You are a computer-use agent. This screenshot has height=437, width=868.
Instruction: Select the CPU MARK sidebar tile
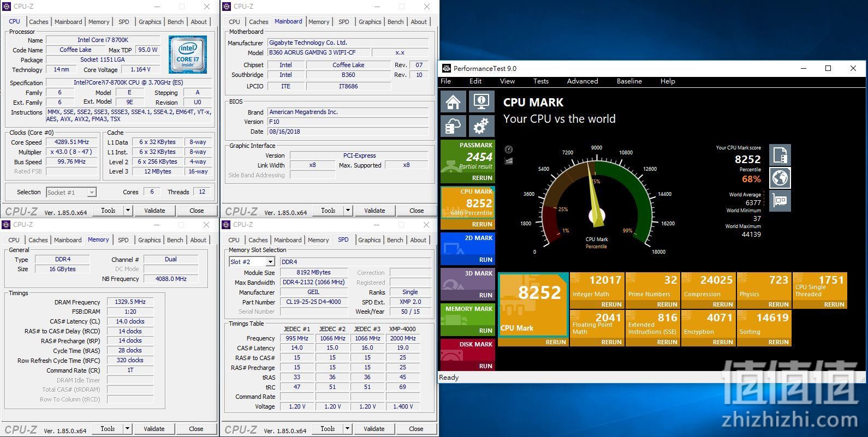(468, 208)
